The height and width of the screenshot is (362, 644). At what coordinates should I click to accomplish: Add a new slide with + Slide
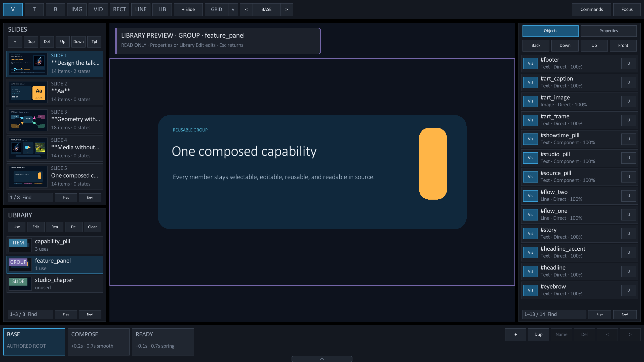(x=188, y=10)
